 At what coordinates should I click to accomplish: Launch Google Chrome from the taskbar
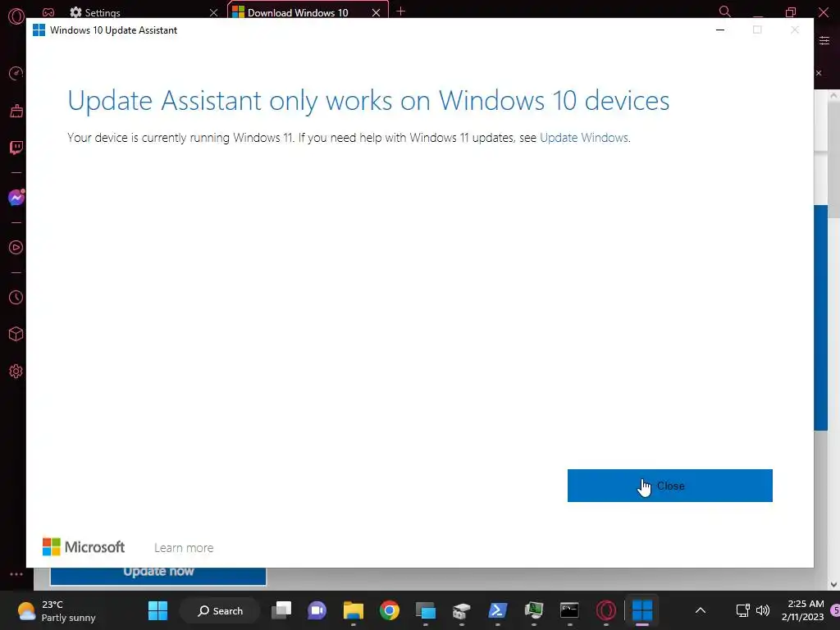coord(390,610)
